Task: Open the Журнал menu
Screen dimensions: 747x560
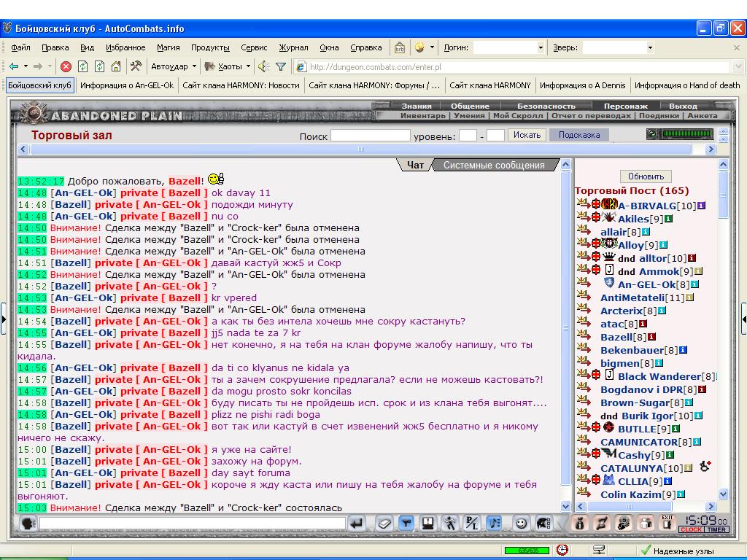Action: click(293, 47)
